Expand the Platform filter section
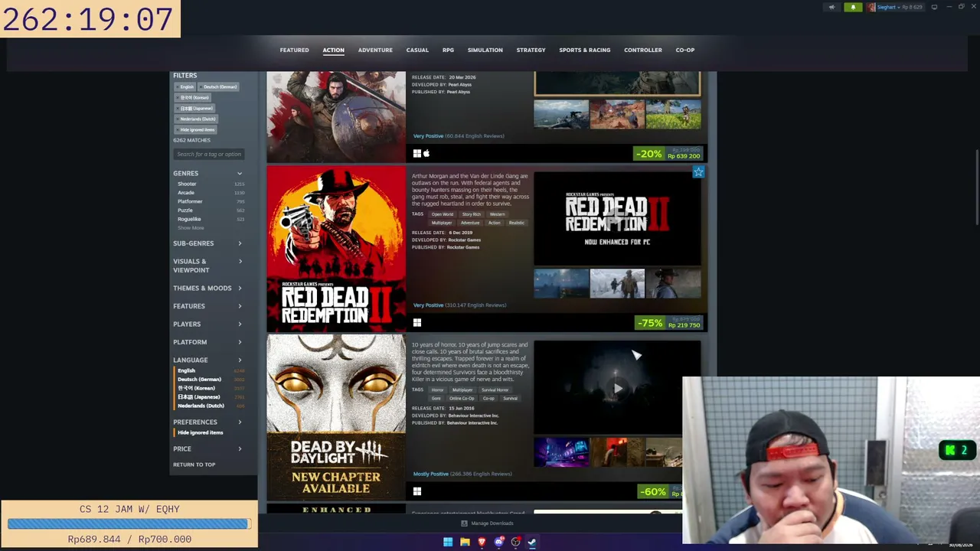Viewport: 980px width, 551px height. [x=207, y=342]
